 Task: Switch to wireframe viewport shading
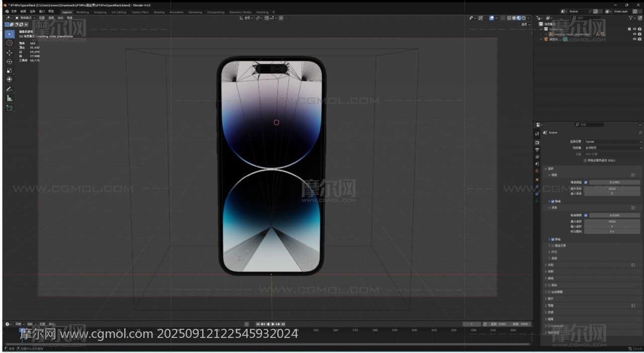[509, 18]
